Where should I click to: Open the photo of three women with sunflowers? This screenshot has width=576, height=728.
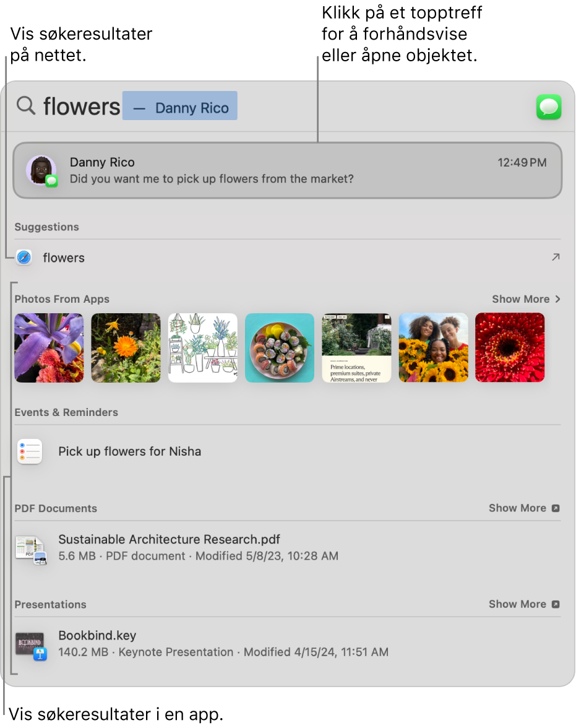coord(434,348)
